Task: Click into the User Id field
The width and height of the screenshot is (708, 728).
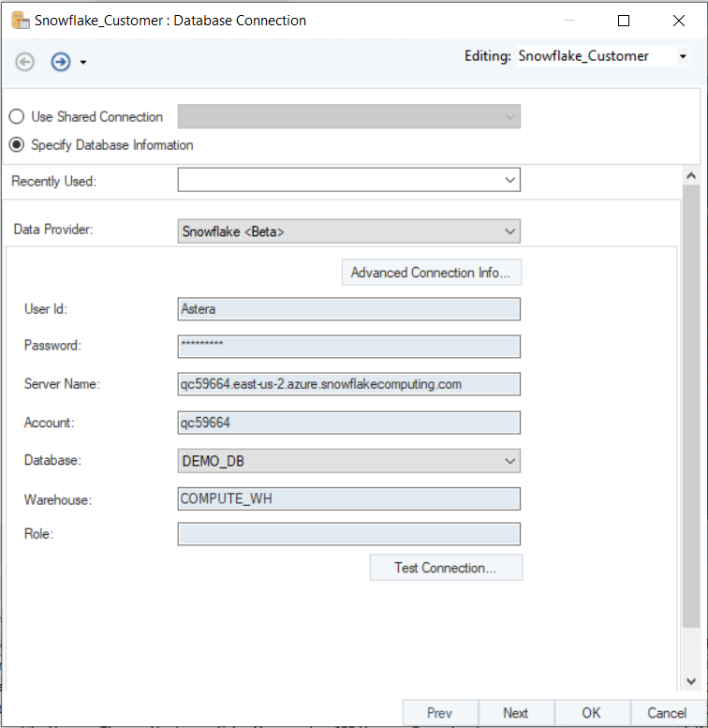Action: coord(348,309)
